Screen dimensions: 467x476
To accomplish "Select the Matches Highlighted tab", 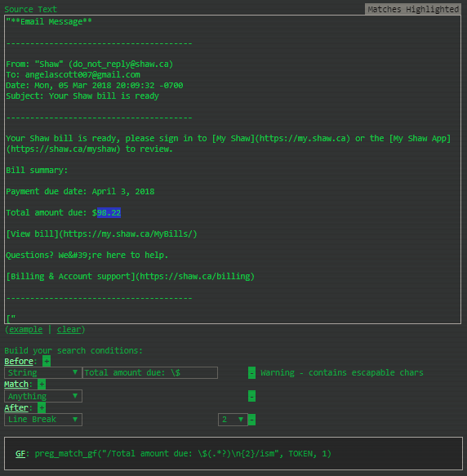I will point(413,10).
